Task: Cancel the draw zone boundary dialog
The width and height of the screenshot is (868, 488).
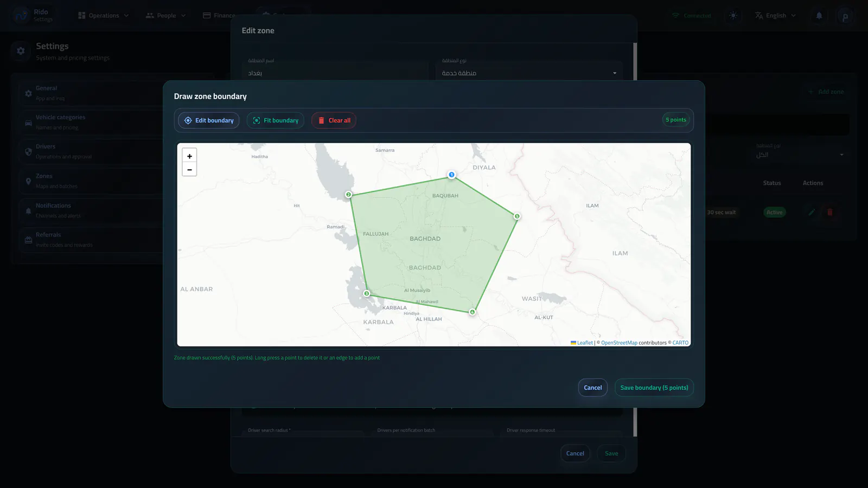Action: tap(593, 388)
